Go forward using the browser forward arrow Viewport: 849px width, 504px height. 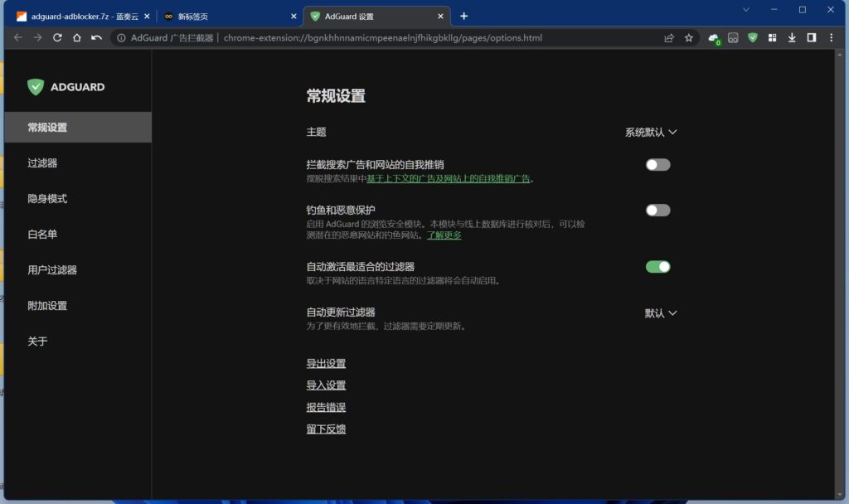point(37,38)
